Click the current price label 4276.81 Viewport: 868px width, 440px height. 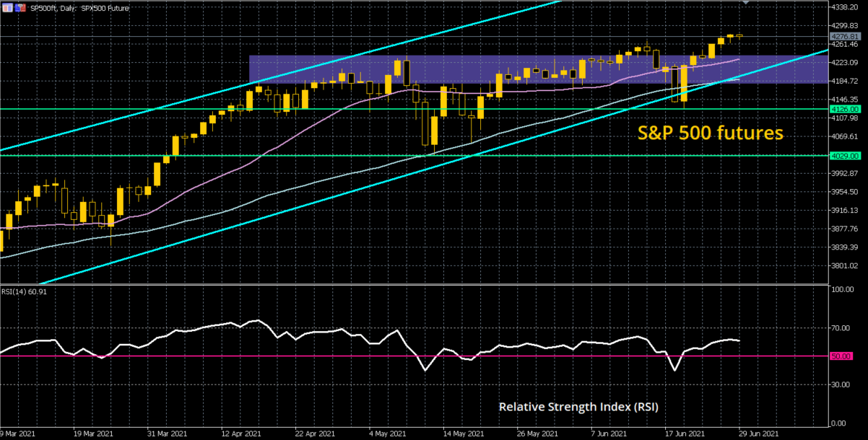[845, 36]
